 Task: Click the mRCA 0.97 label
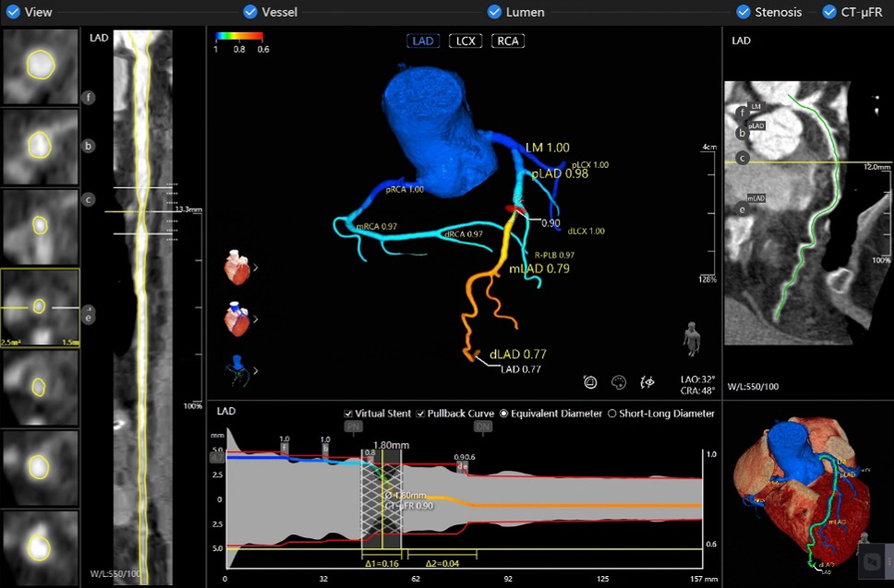(x=376, y=227)
